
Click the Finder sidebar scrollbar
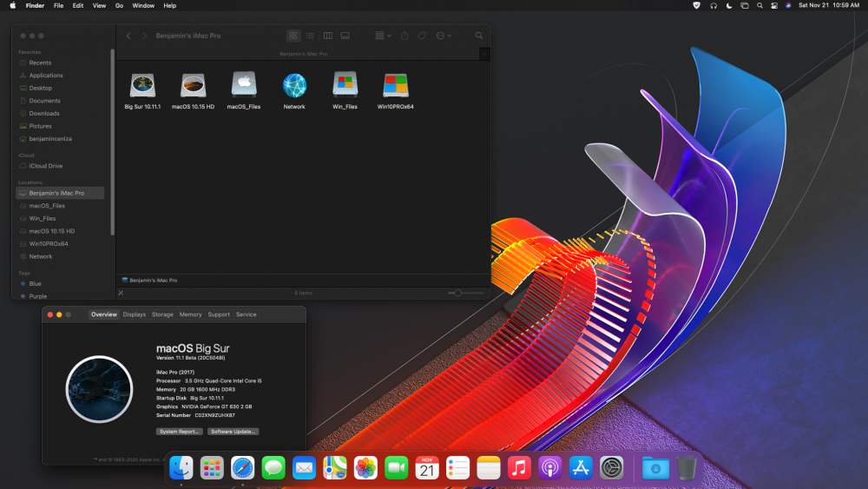(x=112, y=142)
